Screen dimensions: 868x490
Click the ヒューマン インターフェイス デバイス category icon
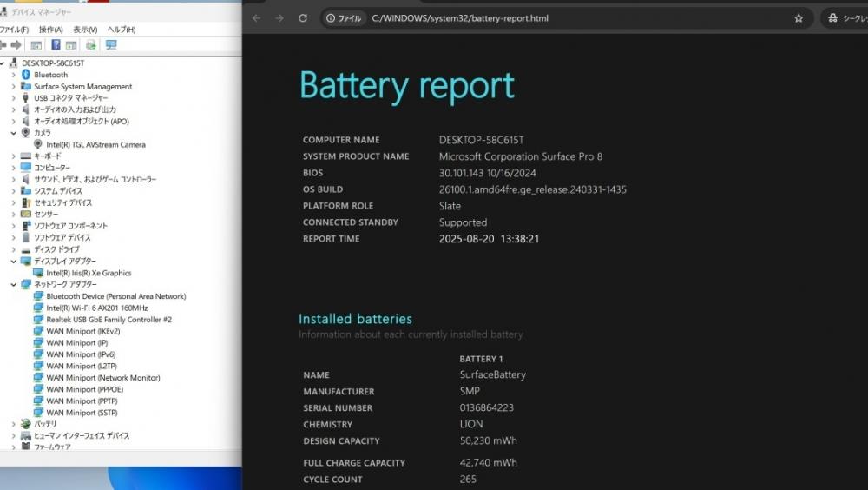pyautogui.click(x=25, y=435)
